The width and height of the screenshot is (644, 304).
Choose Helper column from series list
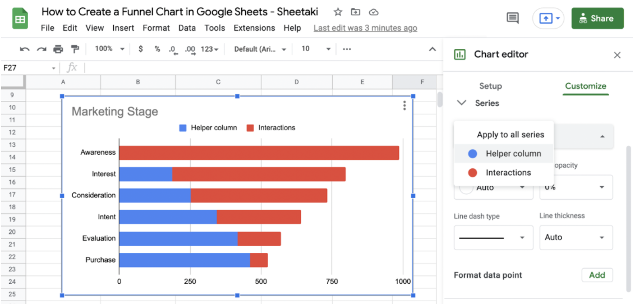pos(513,154)
